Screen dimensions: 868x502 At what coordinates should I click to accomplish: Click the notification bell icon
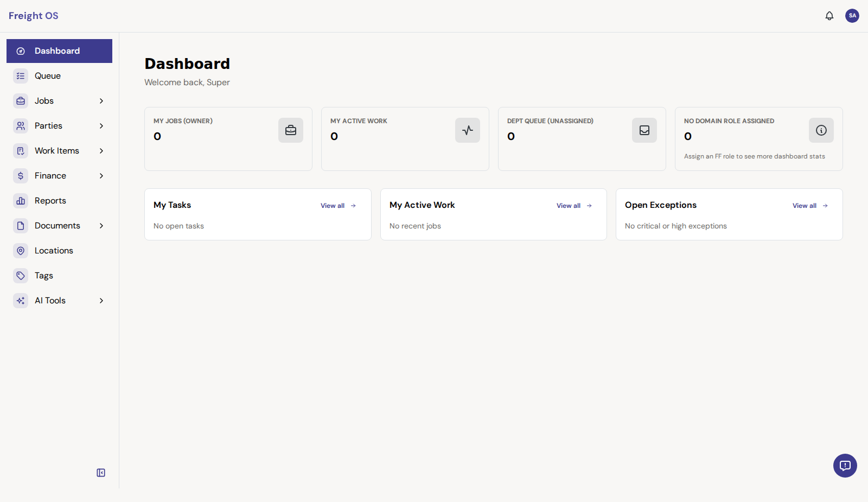click(x=829, y=15)
